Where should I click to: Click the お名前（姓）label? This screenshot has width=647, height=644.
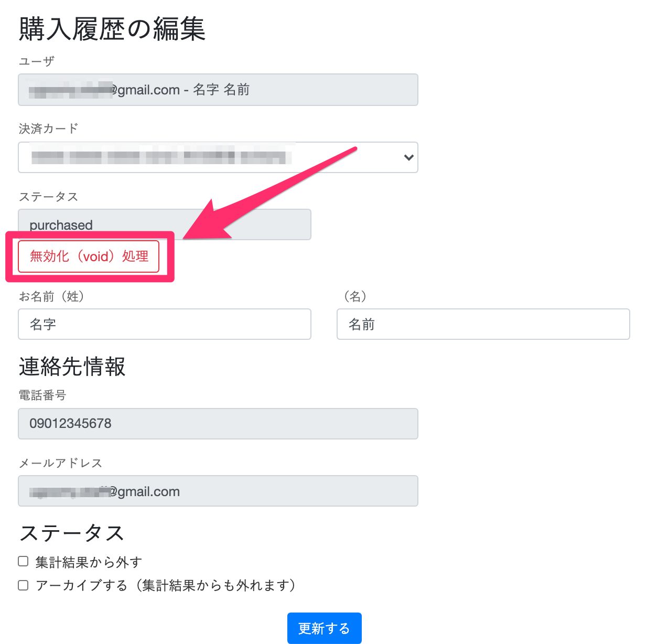tap(51, 296)
